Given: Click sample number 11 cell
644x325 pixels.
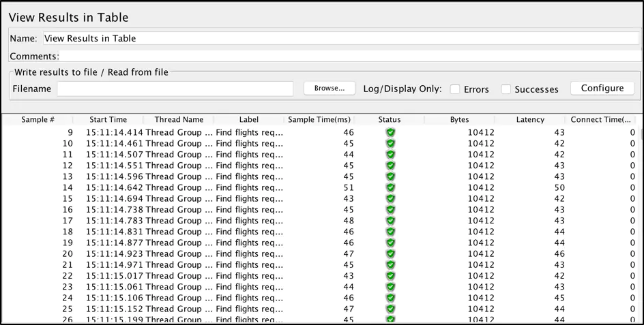Looking at the screenshot, I should 68,155.
